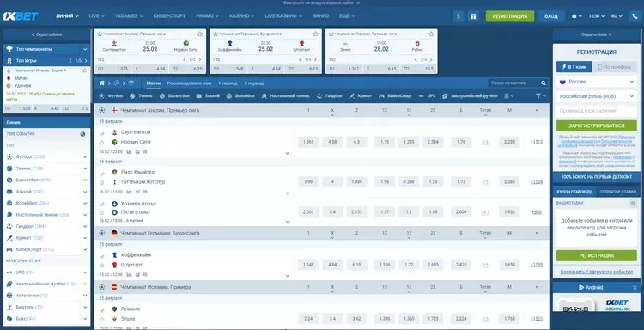The height and width of the screenshot is (330, 644).
Task: Click Сохранить / загрузить события link
Action: coord(597,272)
